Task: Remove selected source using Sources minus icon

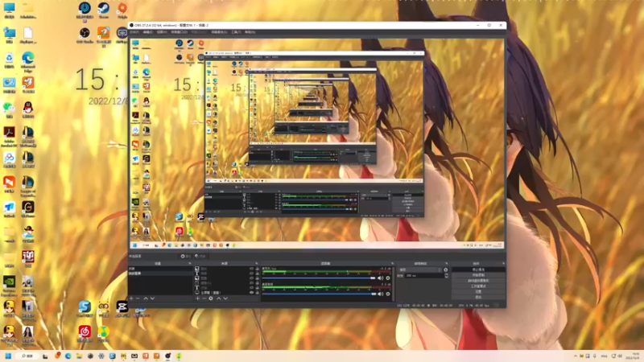Action: click(204, 298)
